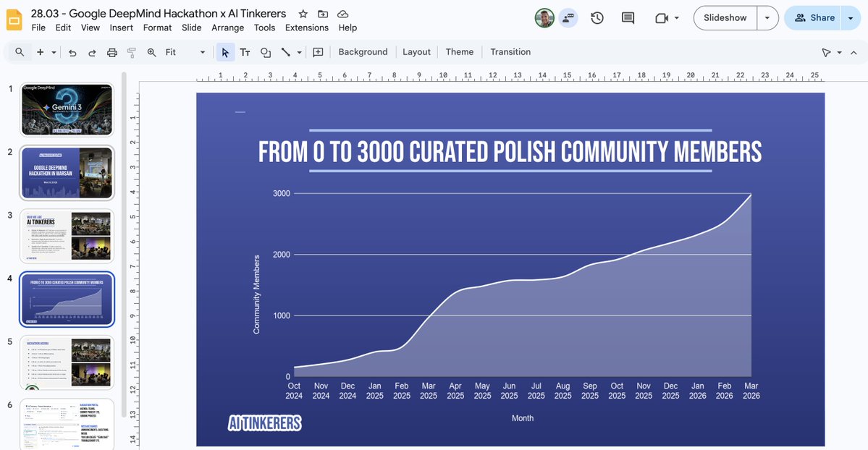Expand pointer mode dropdown arrow
868x450 pixels.
(x=839, y=53)
